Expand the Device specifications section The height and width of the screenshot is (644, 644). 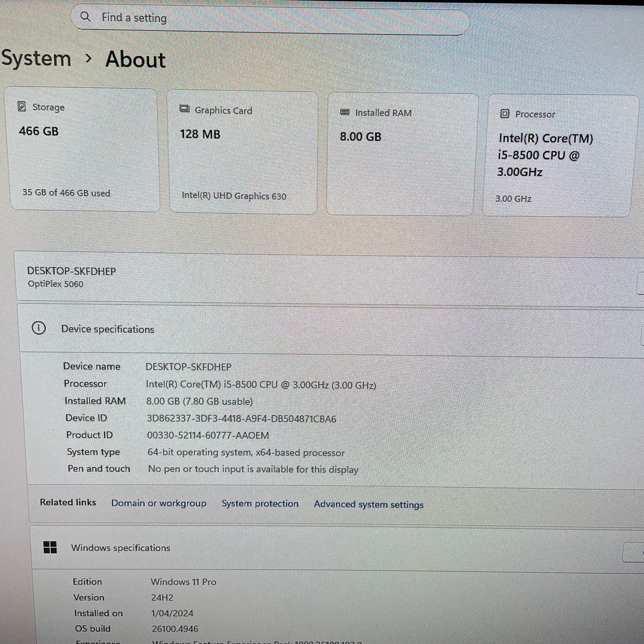click(641, 343)
